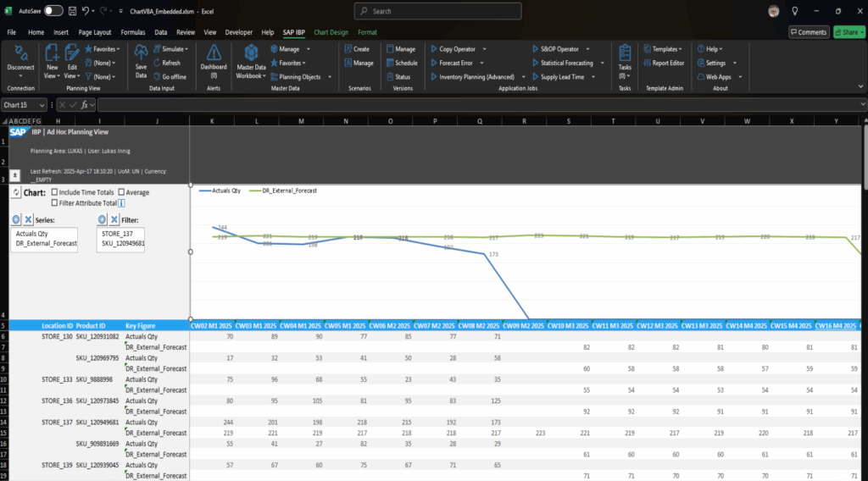This screenshot has width=868, height=481.
Task: Toggle the AutoSave switch
Action: (53, 11)
